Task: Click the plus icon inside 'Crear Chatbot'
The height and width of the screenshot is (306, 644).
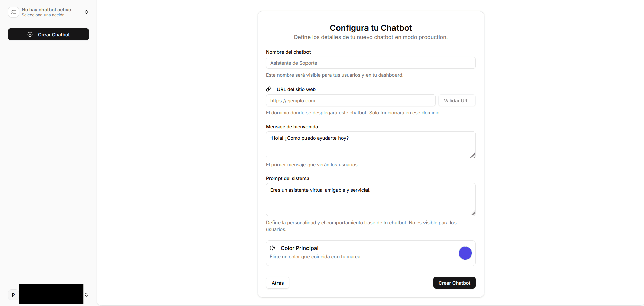Action: (x=30, y=34)
